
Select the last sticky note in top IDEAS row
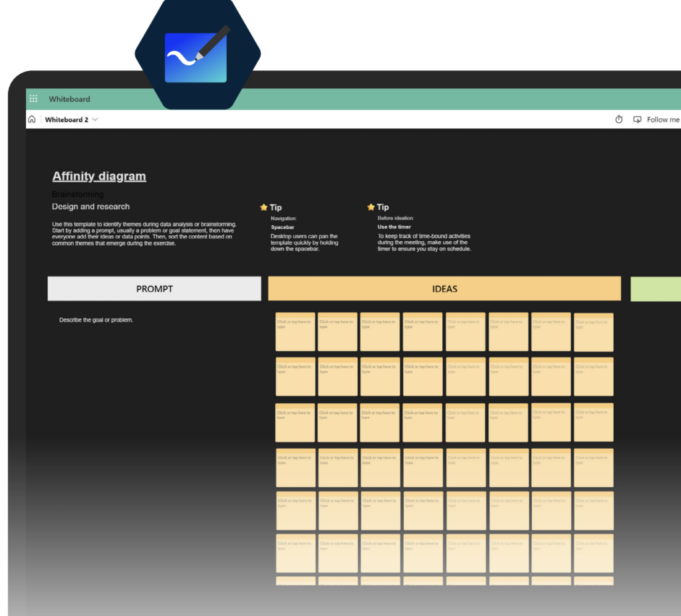(594, 332)
